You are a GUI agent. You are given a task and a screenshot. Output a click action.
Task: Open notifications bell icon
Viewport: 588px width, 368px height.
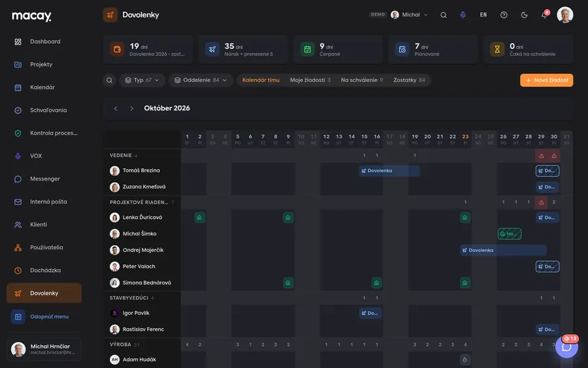click(x=544, y=15)
